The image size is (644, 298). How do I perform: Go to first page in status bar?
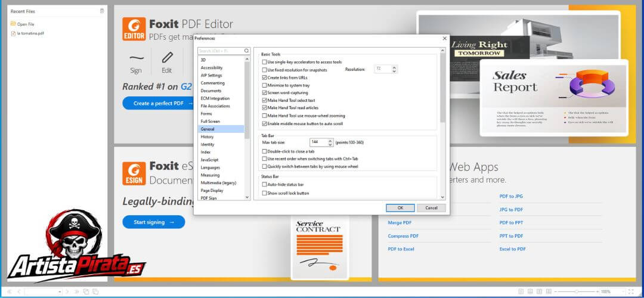click(9, 292)
